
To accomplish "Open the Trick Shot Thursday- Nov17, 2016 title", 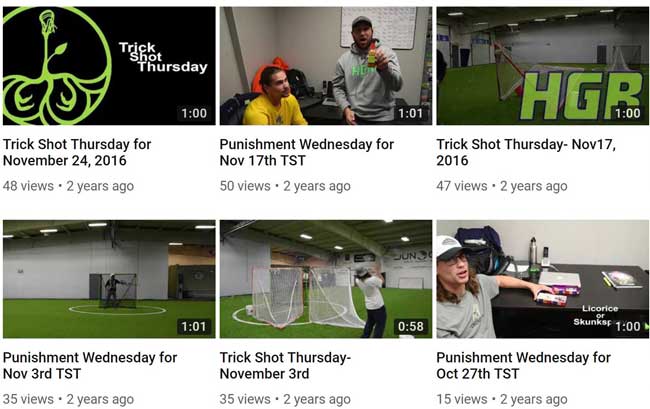I will 526,152.
